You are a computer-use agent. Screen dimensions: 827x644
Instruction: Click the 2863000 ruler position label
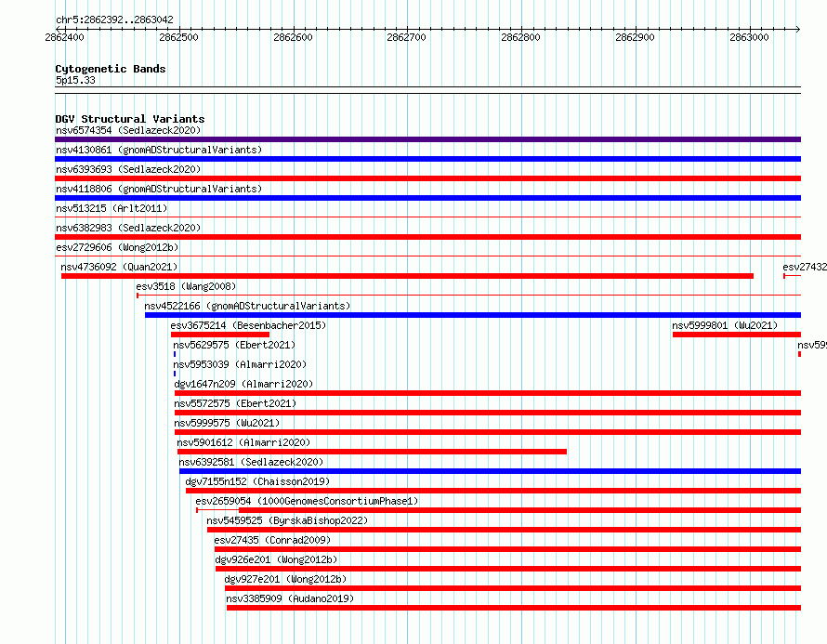coord(749,37)
